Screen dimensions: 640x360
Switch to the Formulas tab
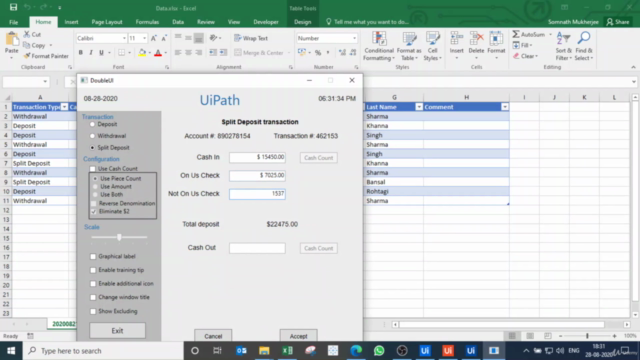coord(147,22)
